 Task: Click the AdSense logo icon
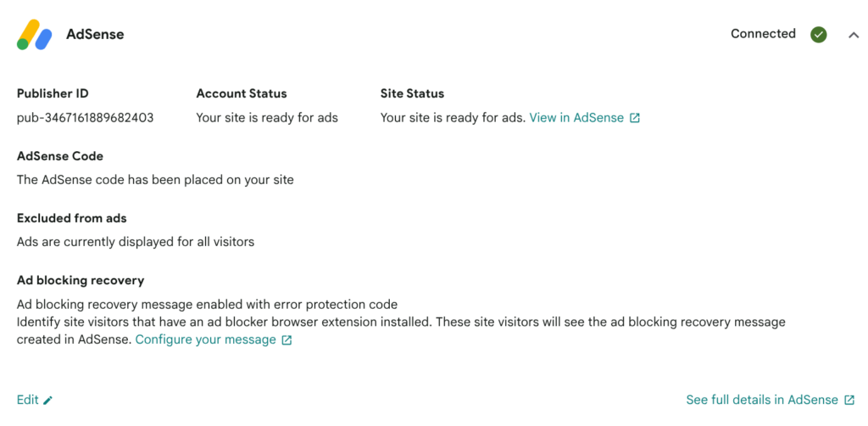click(34, 34)
